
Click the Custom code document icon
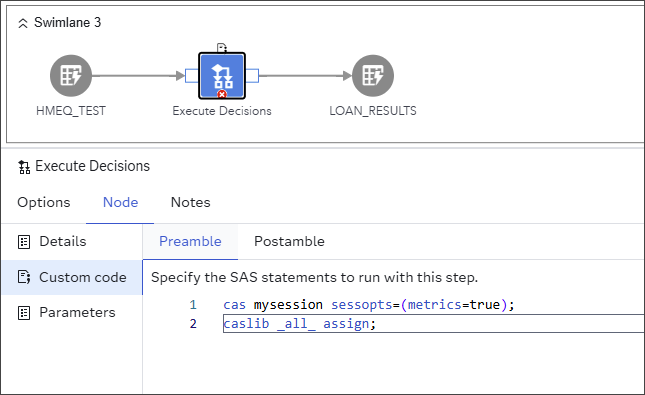pyautogui.click(x=24, y=277)
